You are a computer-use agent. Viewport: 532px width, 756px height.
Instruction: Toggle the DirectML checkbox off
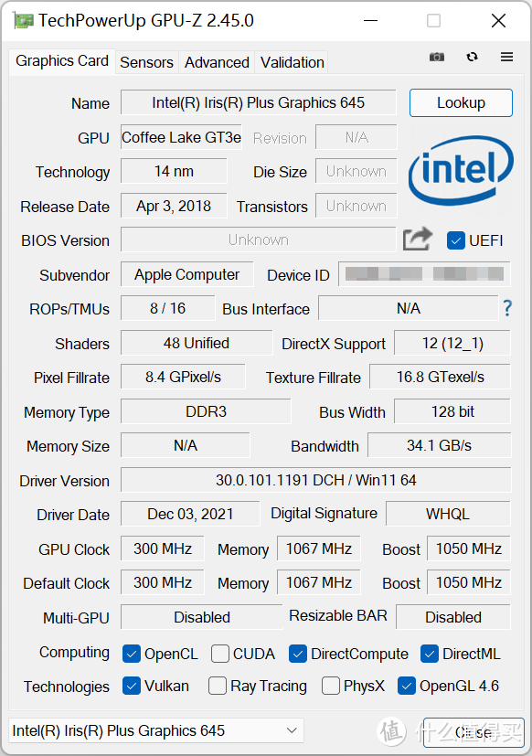point(429,654)
